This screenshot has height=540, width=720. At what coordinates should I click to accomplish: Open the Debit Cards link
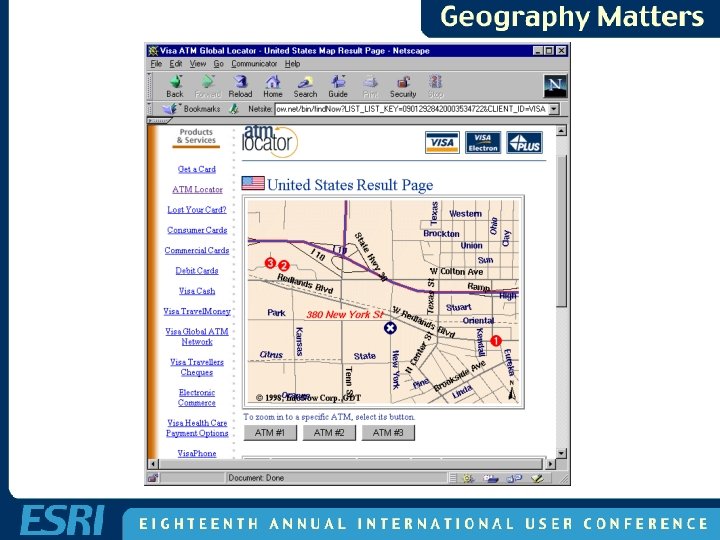pos(197,270)
